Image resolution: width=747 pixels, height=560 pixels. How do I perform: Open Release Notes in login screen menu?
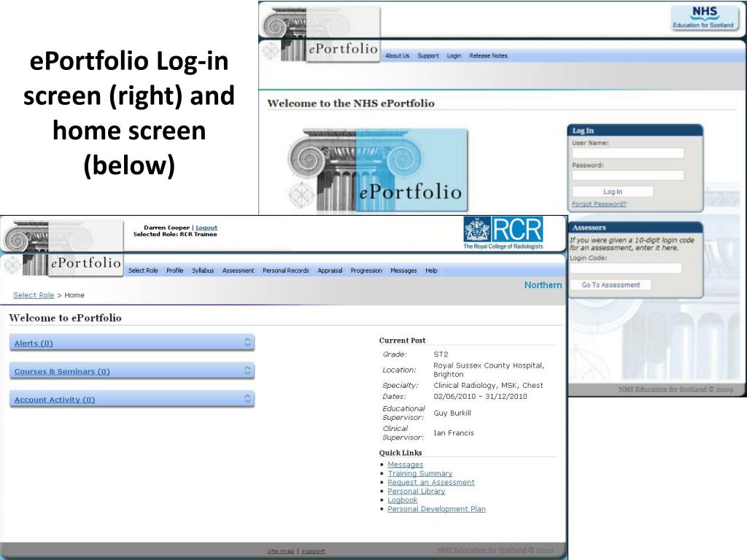[x=488, y=55]
